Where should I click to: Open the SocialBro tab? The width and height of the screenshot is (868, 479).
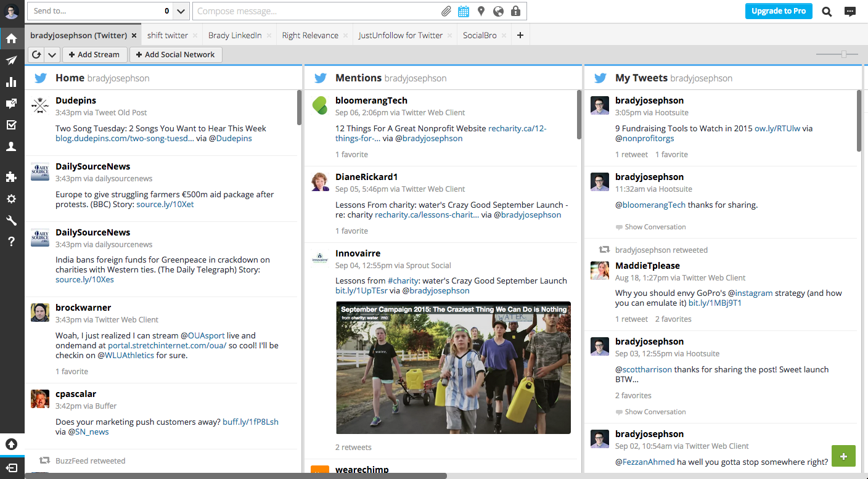[480, 35]
